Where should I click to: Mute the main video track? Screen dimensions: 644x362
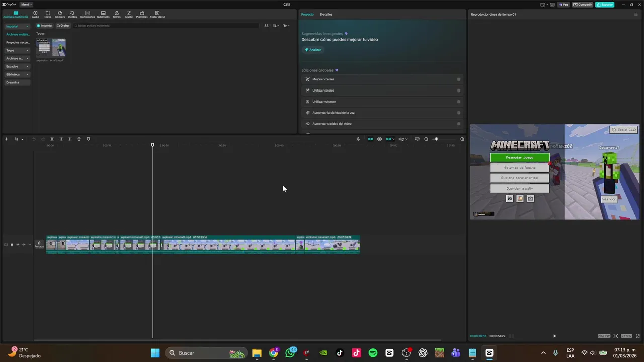(24, 245)
